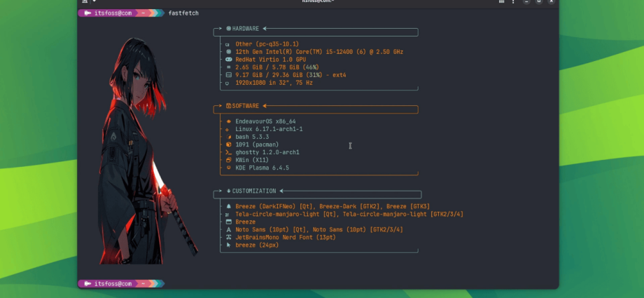Screen dimensions: 644x298
Task: Click the tab overview grid icon in title bar
Action: click(501, 1)
